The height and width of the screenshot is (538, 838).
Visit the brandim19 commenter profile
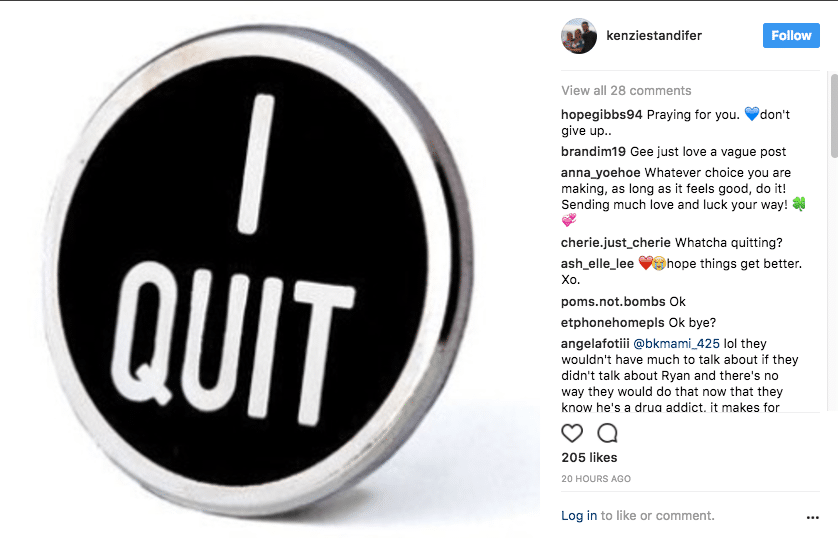[593, 152]
